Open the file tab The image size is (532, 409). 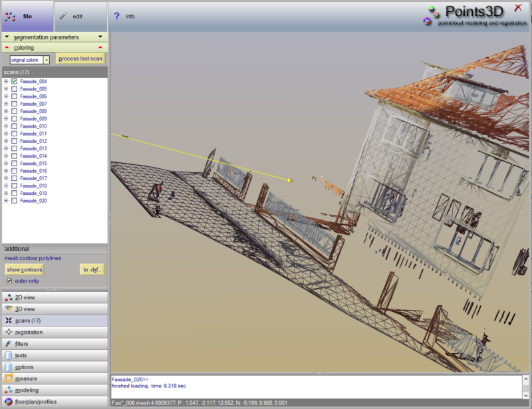click(x=27, y=16)
